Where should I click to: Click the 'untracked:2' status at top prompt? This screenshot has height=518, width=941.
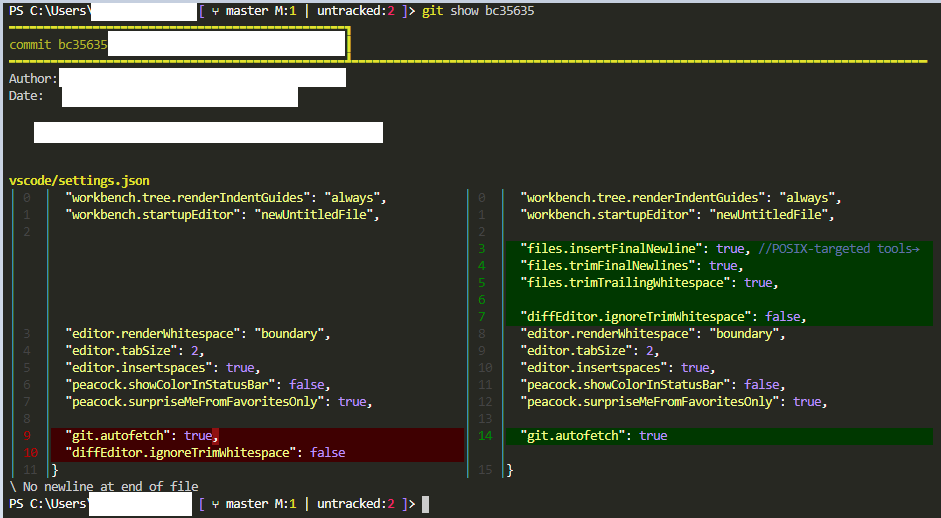(356, 11)
